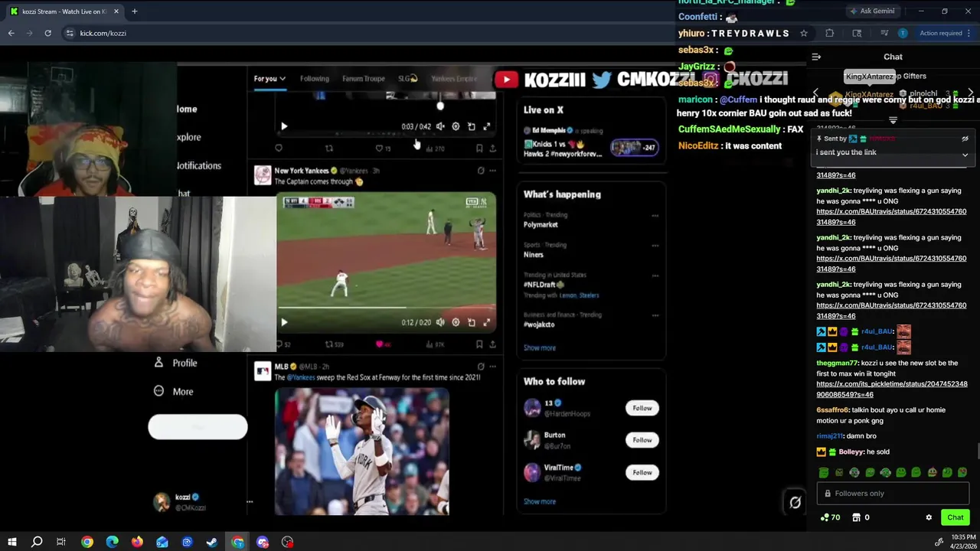The width and height of the screenshot is (980, 551).
Task: Bookmark the New York Yankees post
Action: [479, 344]
